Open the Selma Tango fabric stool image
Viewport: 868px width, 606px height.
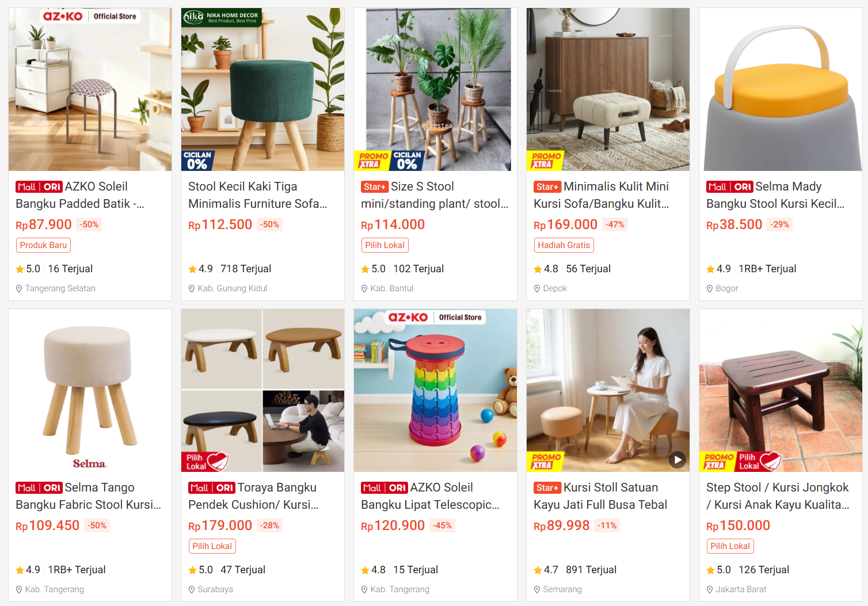coord(90,391)
